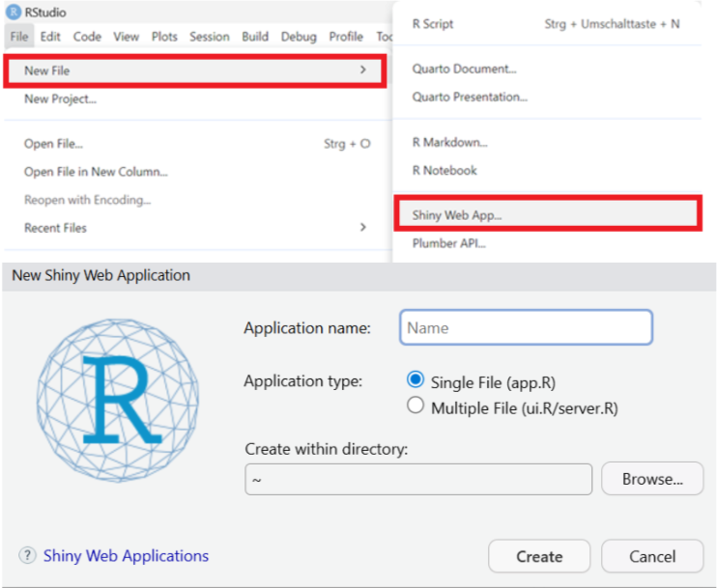Select Single File (app.R) radio button
Screen dimensions: 717x588
[x=416, y=379]
